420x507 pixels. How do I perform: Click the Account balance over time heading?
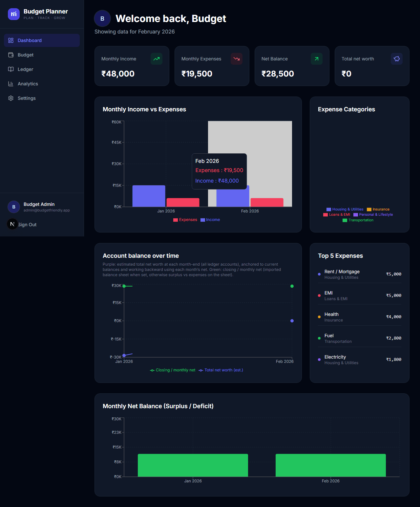tap(141, 256)
